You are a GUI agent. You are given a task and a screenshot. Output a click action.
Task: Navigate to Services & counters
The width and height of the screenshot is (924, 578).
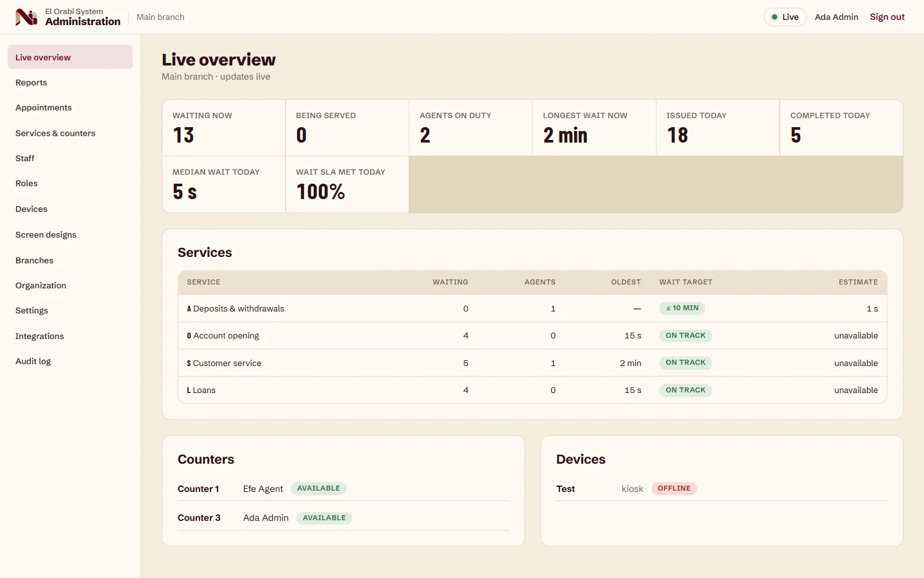click(70, 133)
